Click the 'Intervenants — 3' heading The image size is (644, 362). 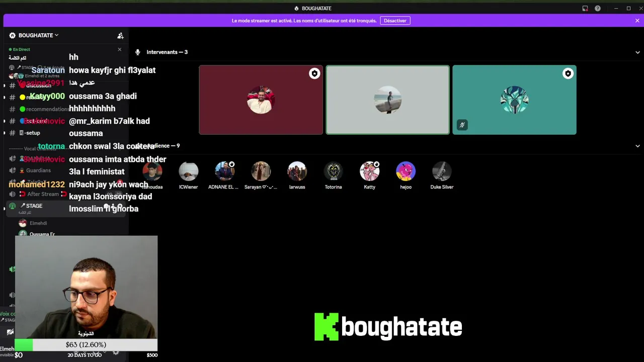167,52
